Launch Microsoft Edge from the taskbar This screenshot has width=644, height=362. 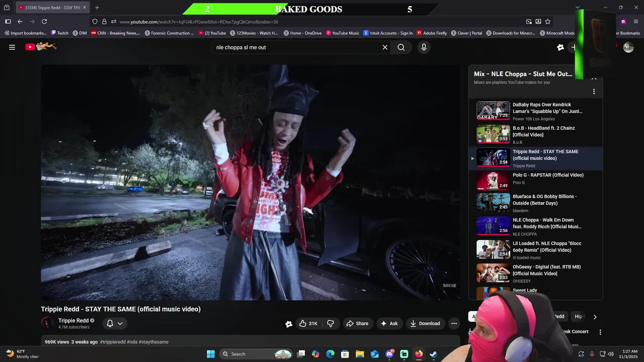click(330, 354)
